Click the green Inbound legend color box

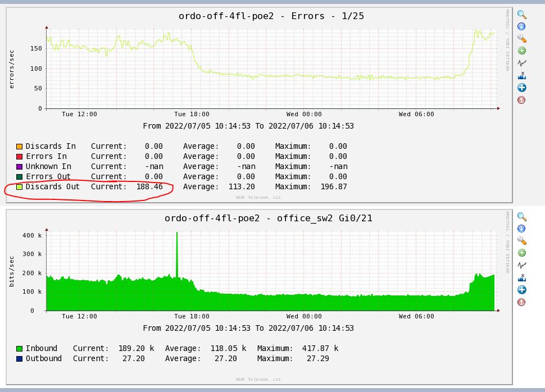point(20,349)
